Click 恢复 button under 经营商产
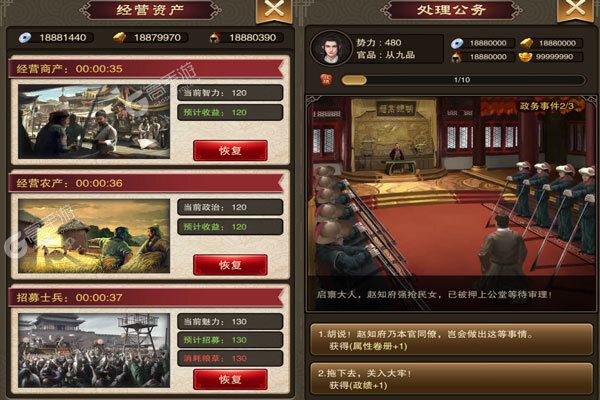The height and width of the screenshot is (400, 600). tap(230, 150)
